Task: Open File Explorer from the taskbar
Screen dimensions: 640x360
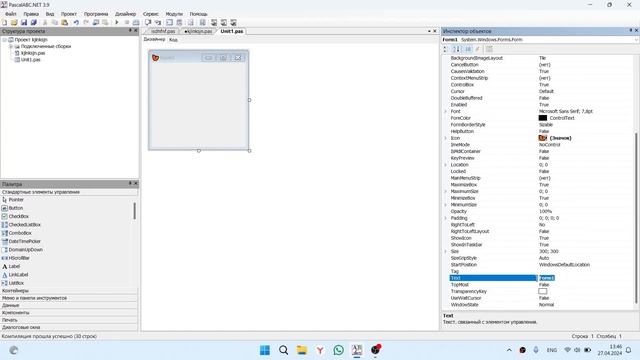Action: coord(302,350)
